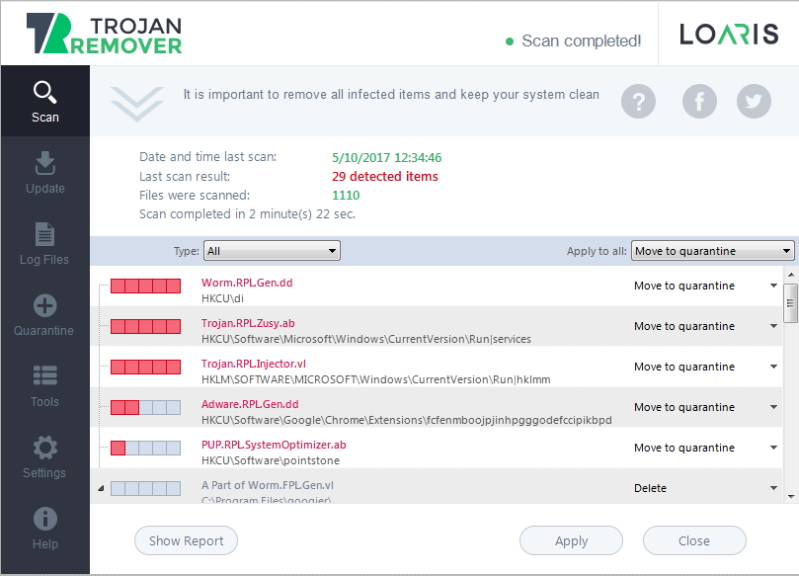Click the 5/10/2017 12:34:46 scan date
The image size is (799, 576).
[x=387, y=158]
